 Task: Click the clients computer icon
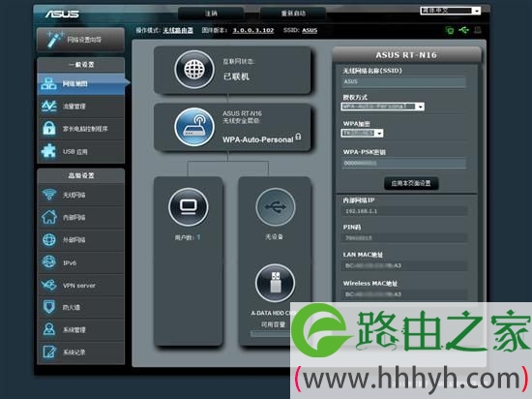click(189, 207)
